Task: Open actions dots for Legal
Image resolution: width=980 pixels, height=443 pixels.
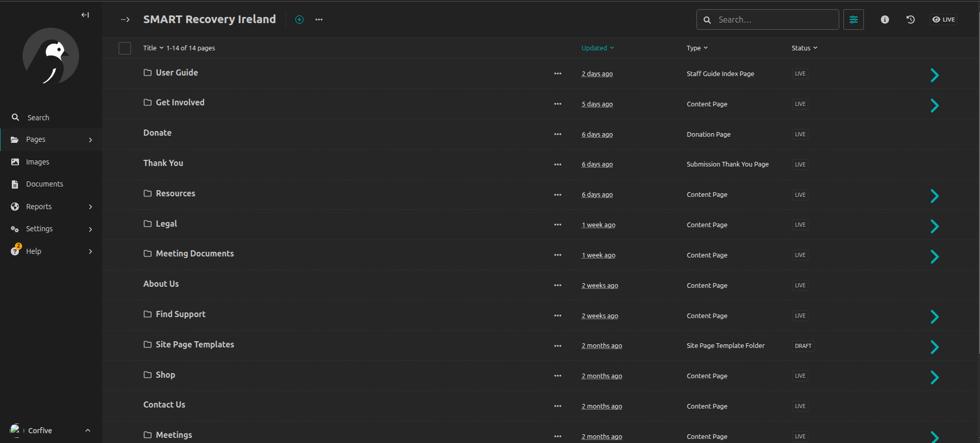Action: coord(558,225)
